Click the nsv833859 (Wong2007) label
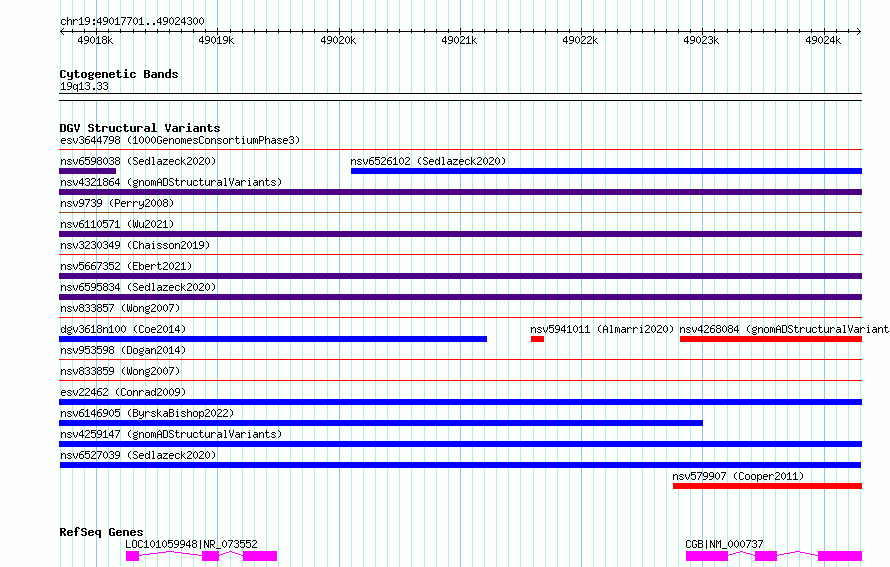 pyautogui.click(x=120, y=371)
